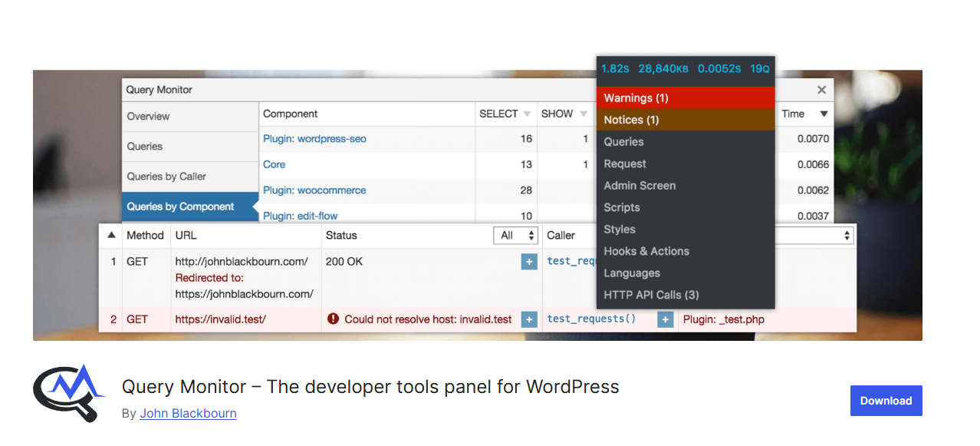Click the Query Monitor plugin logo icon
The height and width of the screenshot is (446, 980).
[x=69, y=393]
